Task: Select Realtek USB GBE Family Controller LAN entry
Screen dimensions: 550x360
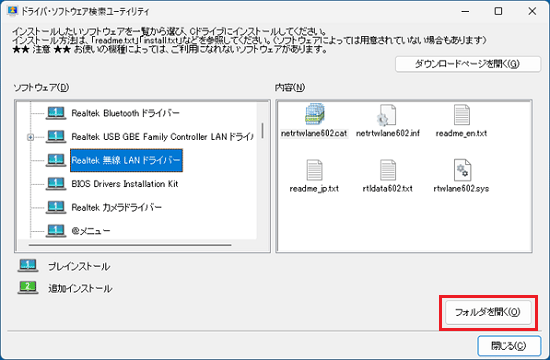Action: pos(162,137)
